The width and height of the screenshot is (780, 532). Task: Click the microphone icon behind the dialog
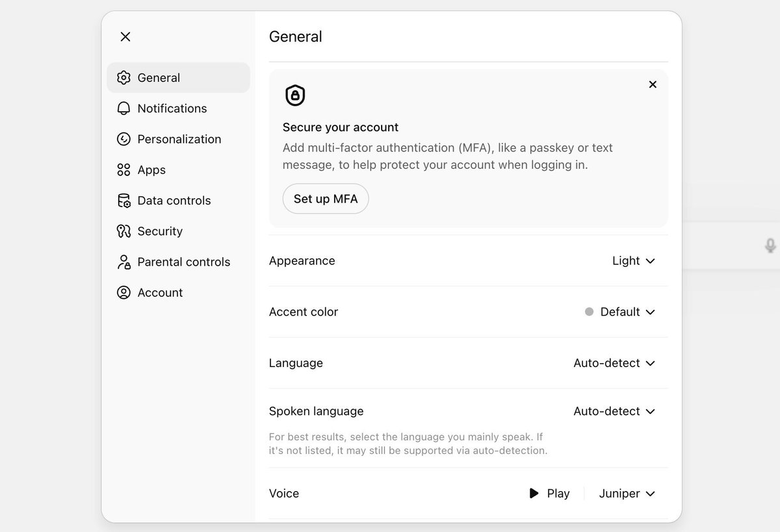(770, 246)
